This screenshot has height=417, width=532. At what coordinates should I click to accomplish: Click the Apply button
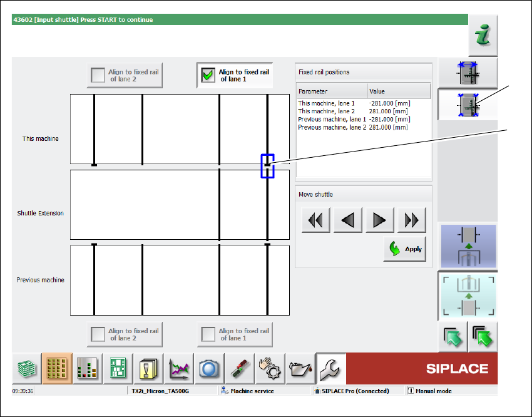(405, 249)
